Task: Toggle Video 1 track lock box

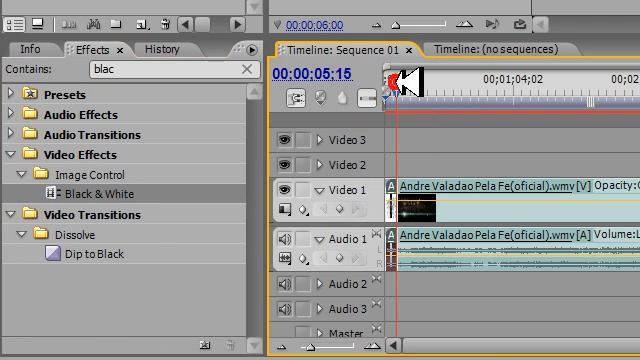Action: point(302,190)
